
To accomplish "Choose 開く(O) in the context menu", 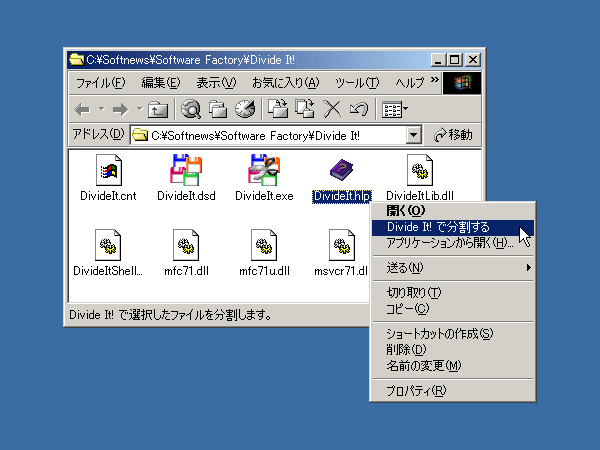I will click(x=453, y=211).
